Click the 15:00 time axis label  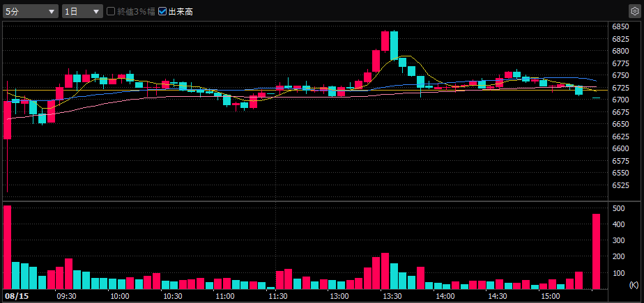click(551, 296)
